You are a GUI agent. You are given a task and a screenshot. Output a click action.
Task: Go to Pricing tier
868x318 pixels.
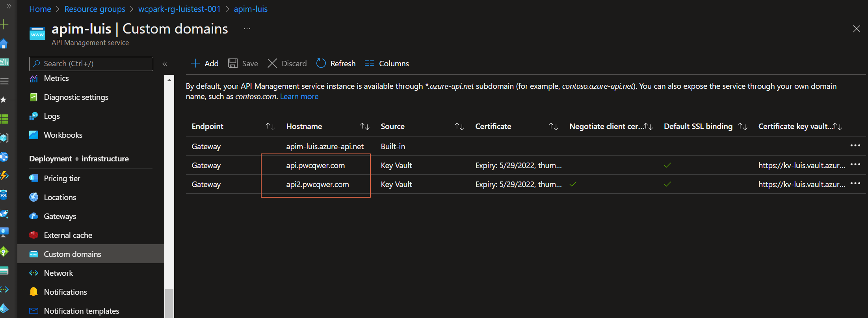[x=62, y=178]
